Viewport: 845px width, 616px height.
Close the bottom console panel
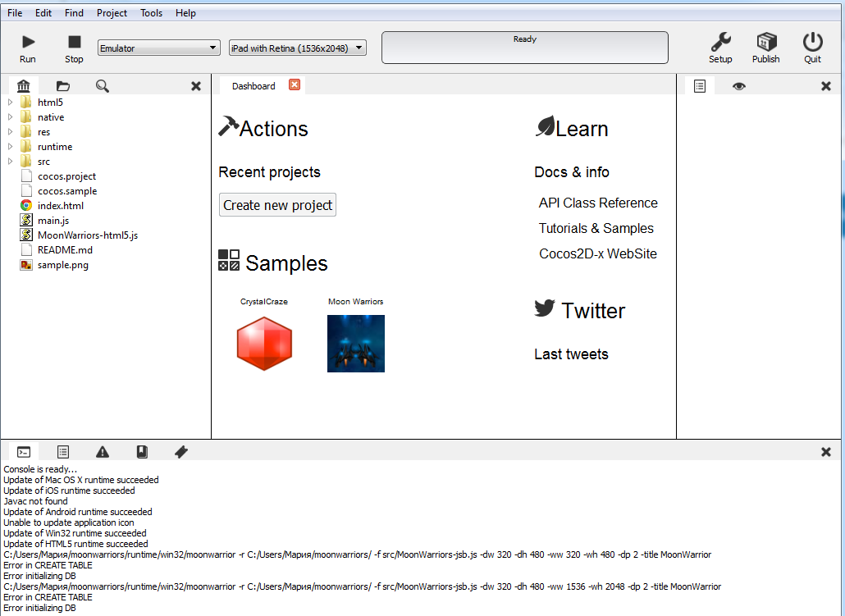825,452
